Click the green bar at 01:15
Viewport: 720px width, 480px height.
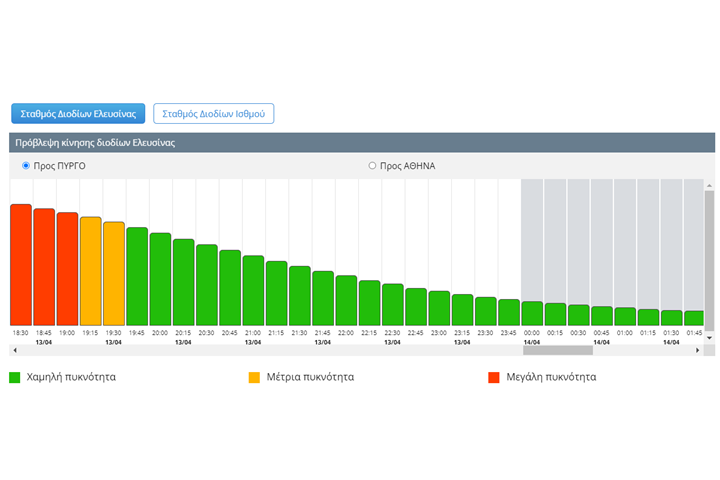pyautogui.click(x=649, y=318)
